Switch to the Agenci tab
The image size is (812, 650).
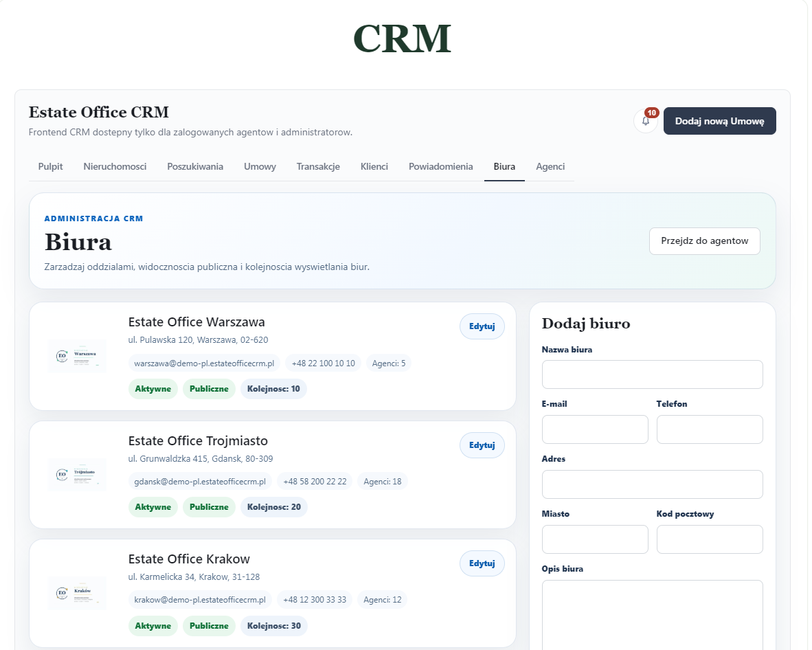click(550, 167)
